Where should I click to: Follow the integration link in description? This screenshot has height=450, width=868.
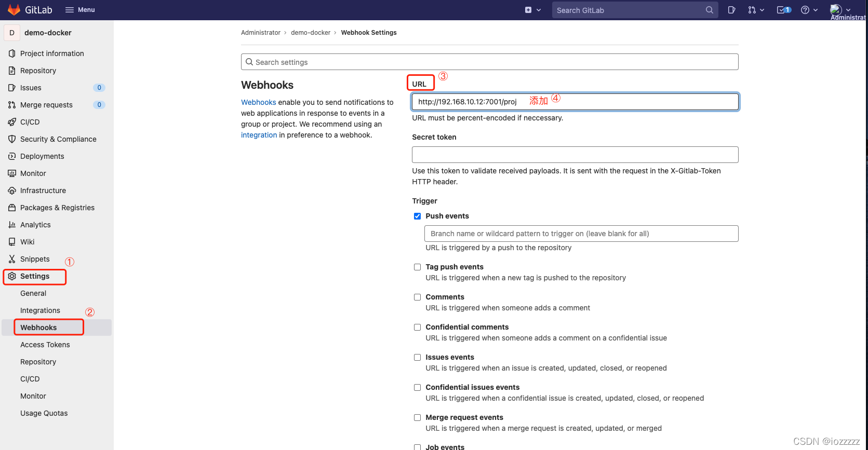click(x=259, y=135)
